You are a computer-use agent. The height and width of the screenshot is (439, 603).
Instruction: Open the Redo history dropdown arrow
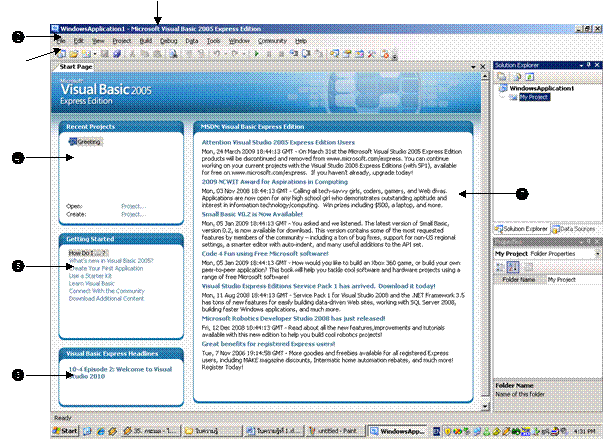(x=244, y=54)
